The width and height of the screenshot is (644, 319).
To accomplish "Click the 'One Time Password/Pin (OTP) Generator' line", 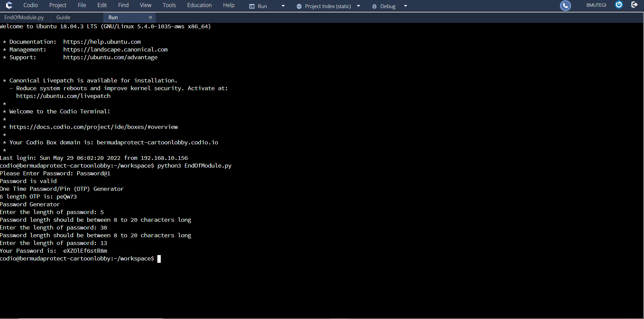I will click(62, 189).
